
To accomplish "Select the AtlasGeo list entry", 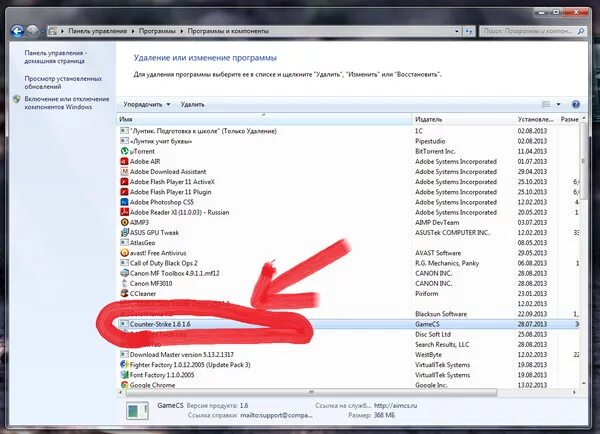I will coord(142,243).
